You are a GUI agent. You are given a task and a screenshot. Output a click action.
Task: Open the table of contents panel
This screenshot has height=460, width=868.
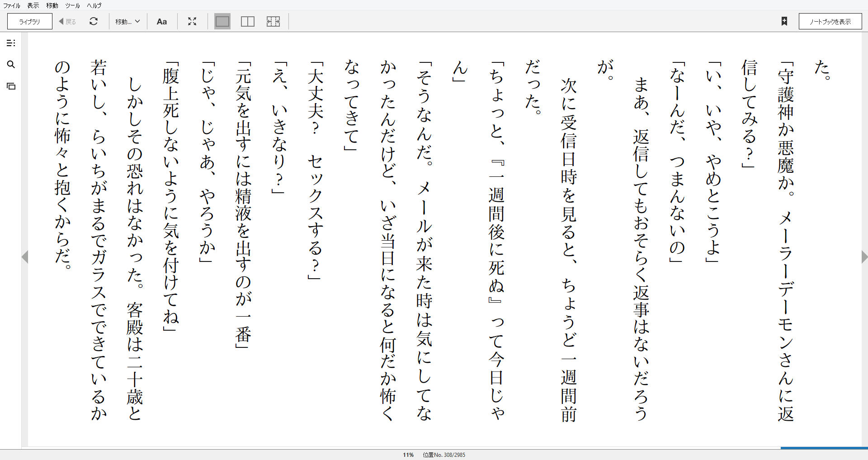coord(11,43)
